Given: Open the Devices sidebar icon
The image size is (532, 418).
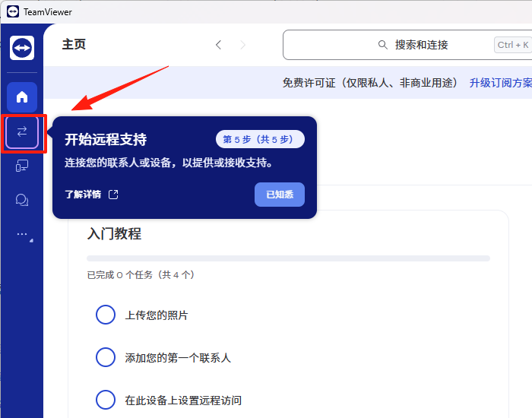Looking at the screenshot, I should (x=22, y=166).
